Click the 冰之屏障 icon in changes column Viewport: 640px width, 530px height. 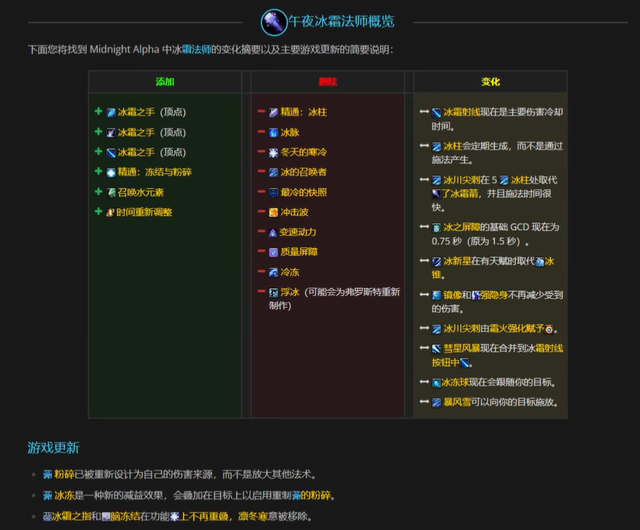pos(436,227)
